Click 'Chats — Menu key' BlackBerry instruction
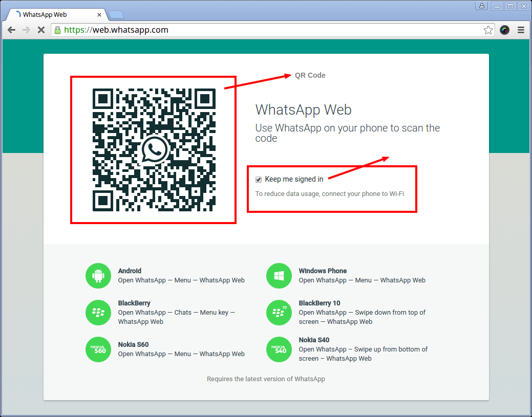Viewport: 532px width, 417px height. (x=177, y=317)
